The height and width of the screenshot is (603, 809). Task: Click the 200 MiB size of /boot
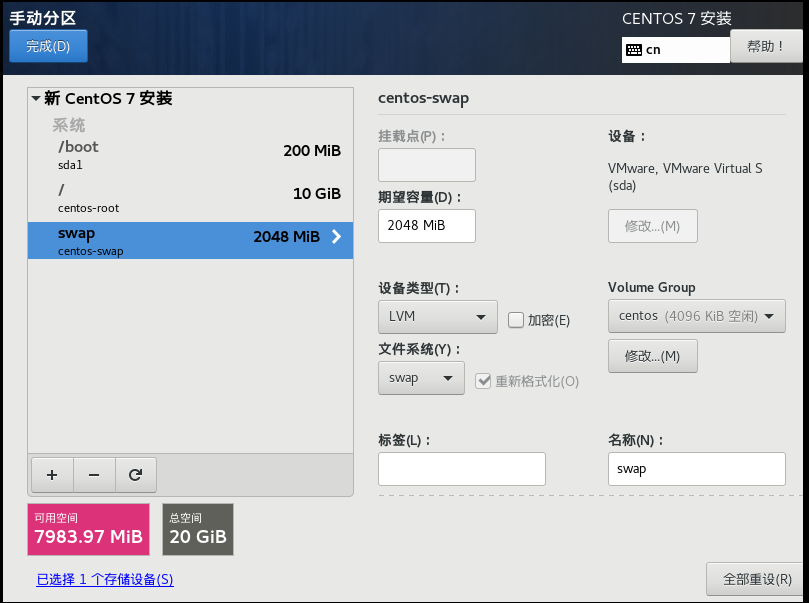click(x=312, y=151)
